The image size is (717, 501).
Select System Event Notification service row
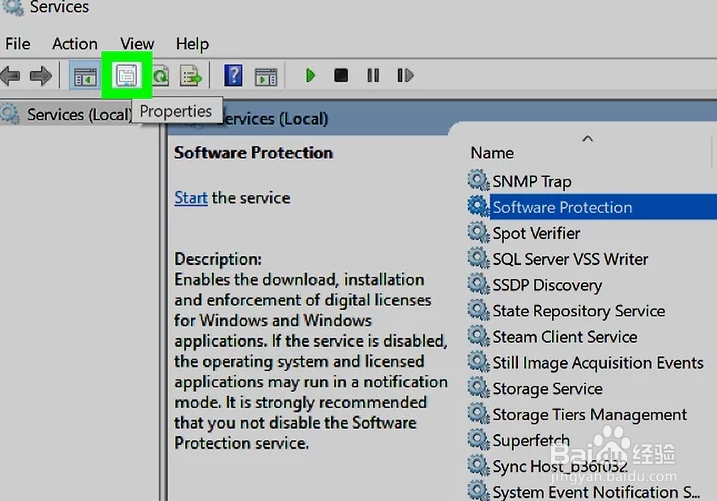(596, 492)
